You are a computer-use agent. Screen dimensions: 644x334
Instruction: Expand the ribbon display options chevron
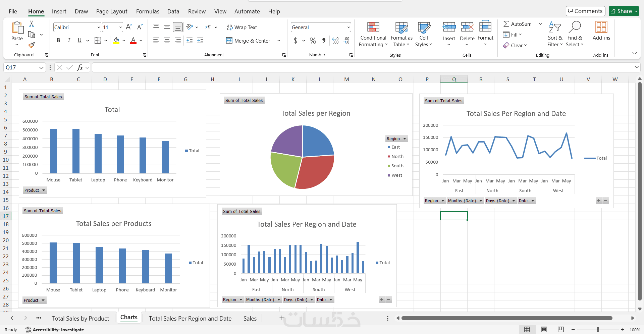point(634,53)
